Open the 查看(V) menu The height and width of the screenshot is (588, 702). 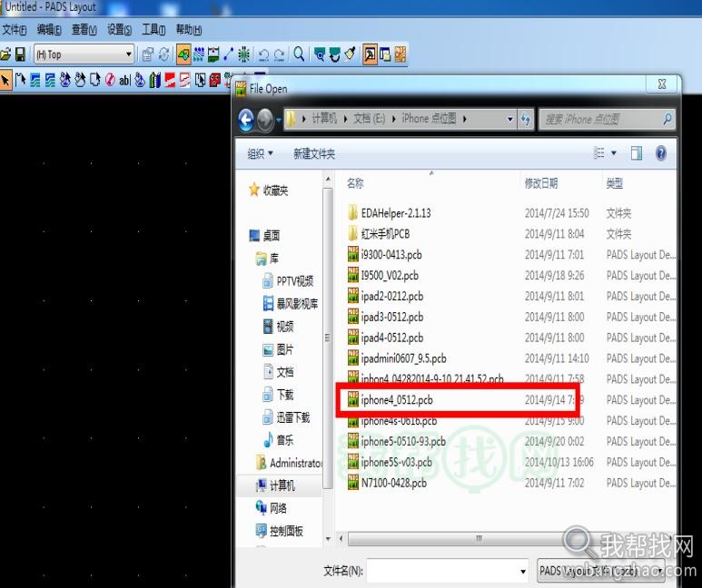click(x=84, y=30)
